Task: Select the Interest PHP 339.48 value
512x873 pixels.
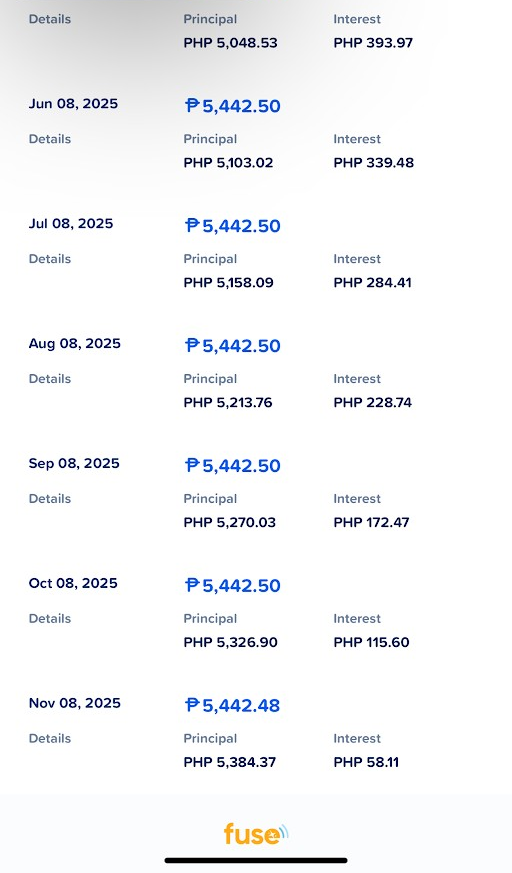Action: pos(373,163)
